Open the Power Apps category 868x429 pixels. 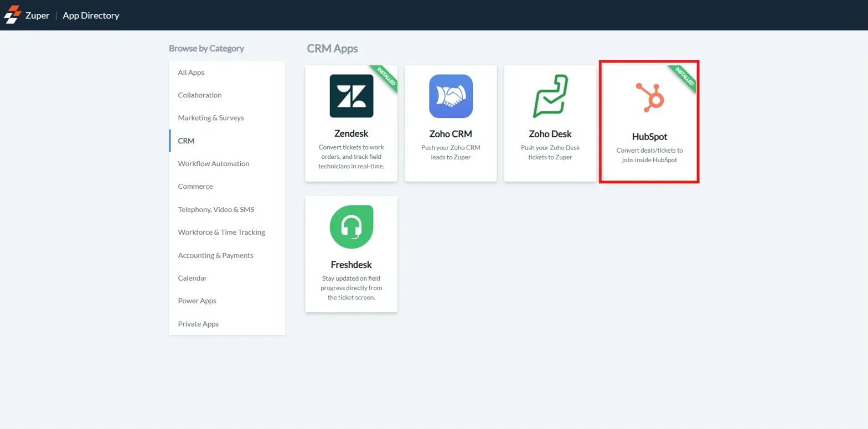(227, 301)
